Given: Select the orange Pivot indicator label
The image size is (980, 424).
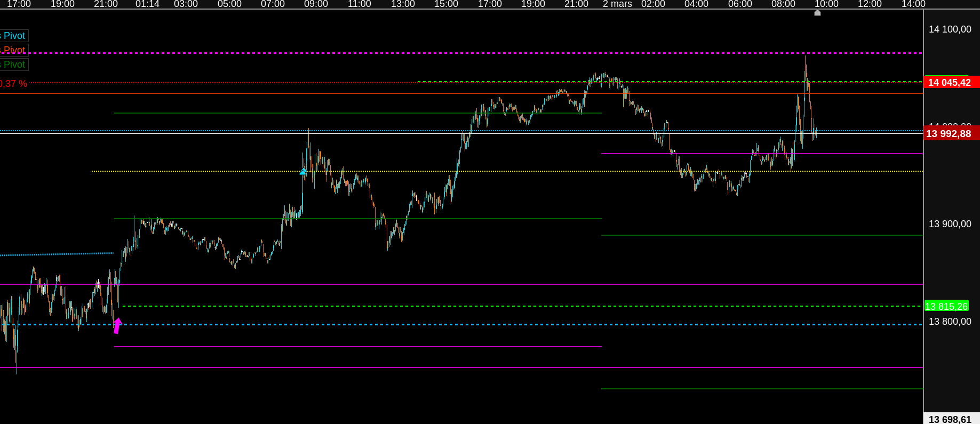Looking at the screenshot, I should click(x=14, y=50).
